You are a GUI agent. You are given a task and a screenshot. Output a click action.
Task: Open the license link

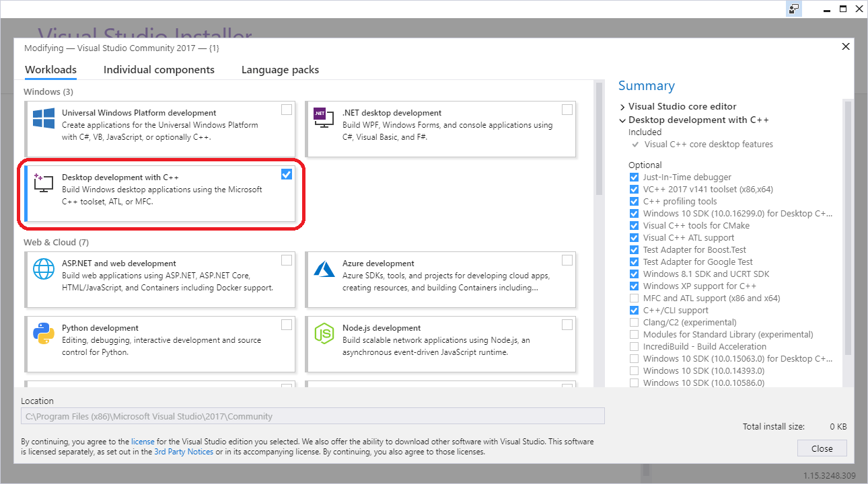(143, 442)
